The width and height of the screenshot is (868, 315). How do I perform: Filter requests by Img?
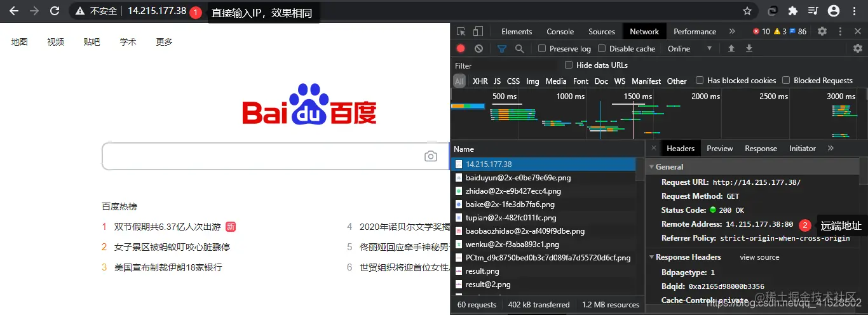[x=532, y=81]
